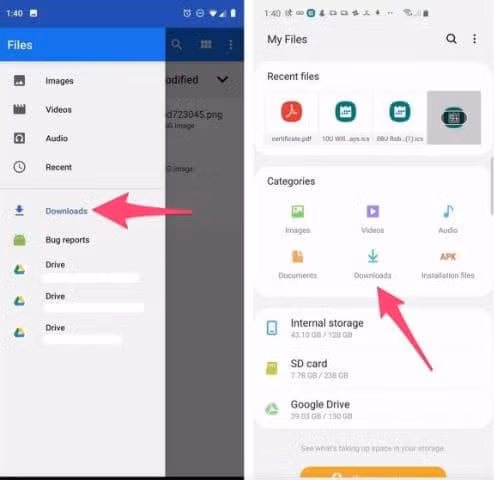Toggle grid view in Files toolbar
The width and height of the screenshot is (494, 480).
[206, 44]
